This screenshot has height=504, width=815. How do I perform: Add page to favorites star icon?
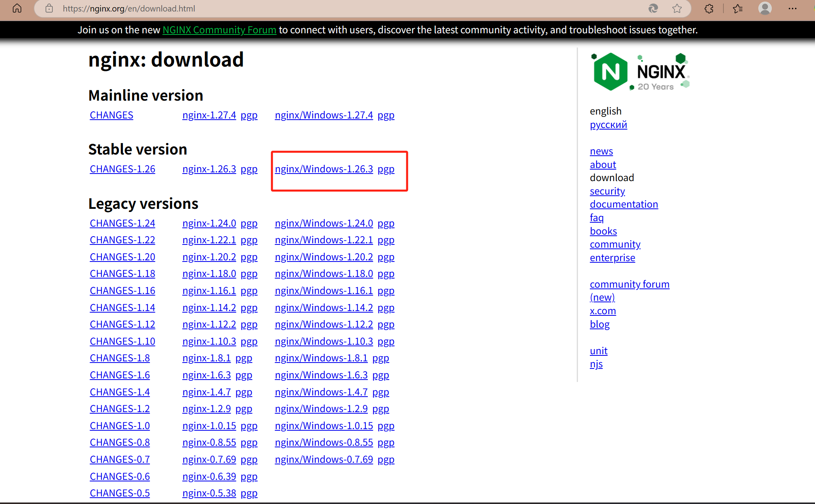[677, 8]
